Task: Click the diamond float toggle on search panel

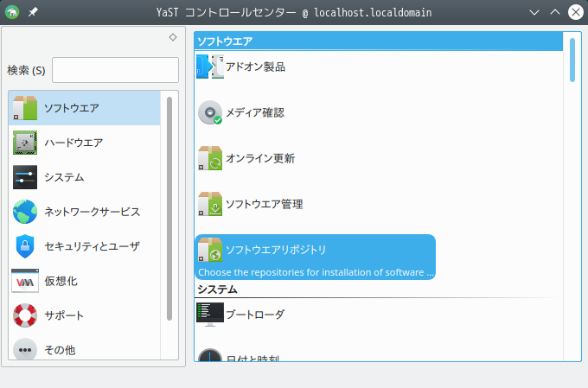Action: [x=173, y=37]
